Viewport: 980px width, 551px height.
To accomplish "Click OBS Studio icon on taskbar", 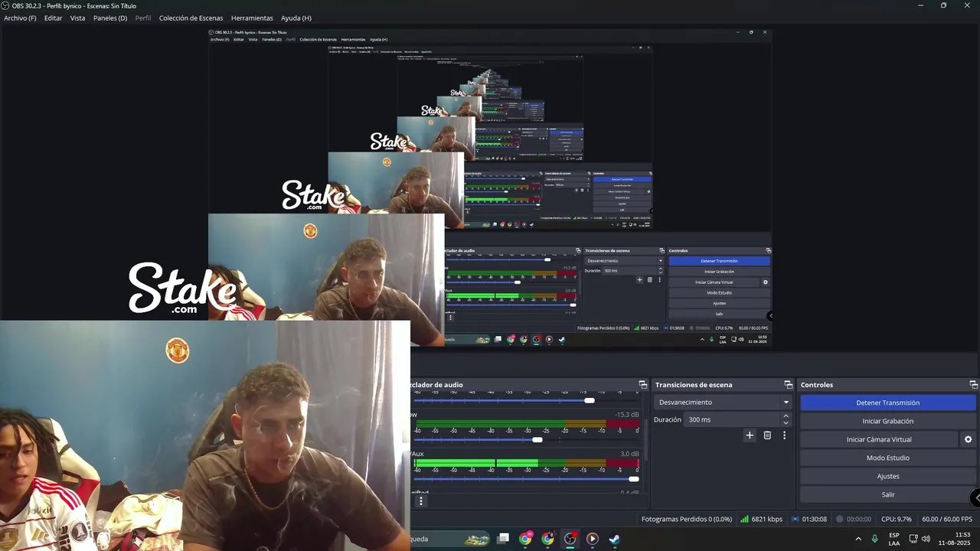I will [x=570, y=539].
